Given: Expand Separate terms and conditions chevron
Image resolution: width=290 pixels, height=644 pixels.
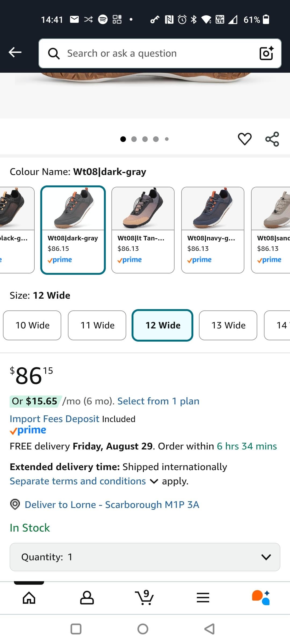Looking at the screenshot, I should [x=154, y=481].
